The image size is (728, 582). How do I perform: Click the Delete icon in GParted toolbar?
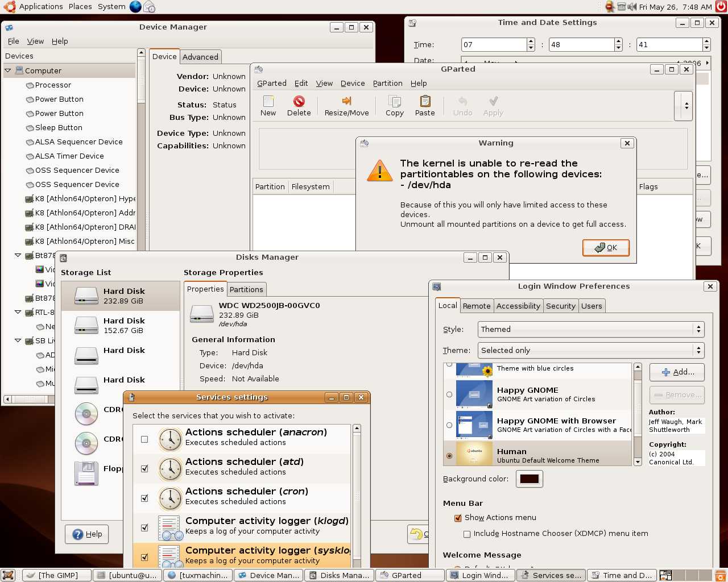pyautogui.click(x=299, y=101)
